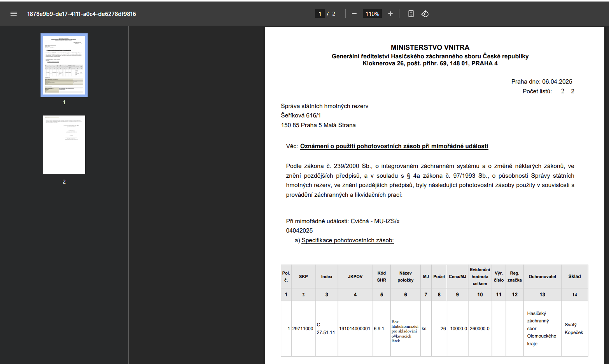The height and width of the screenshot is (364, 609).
Task: Click the 110% zoom level field
Action: (x=372, y=14)
